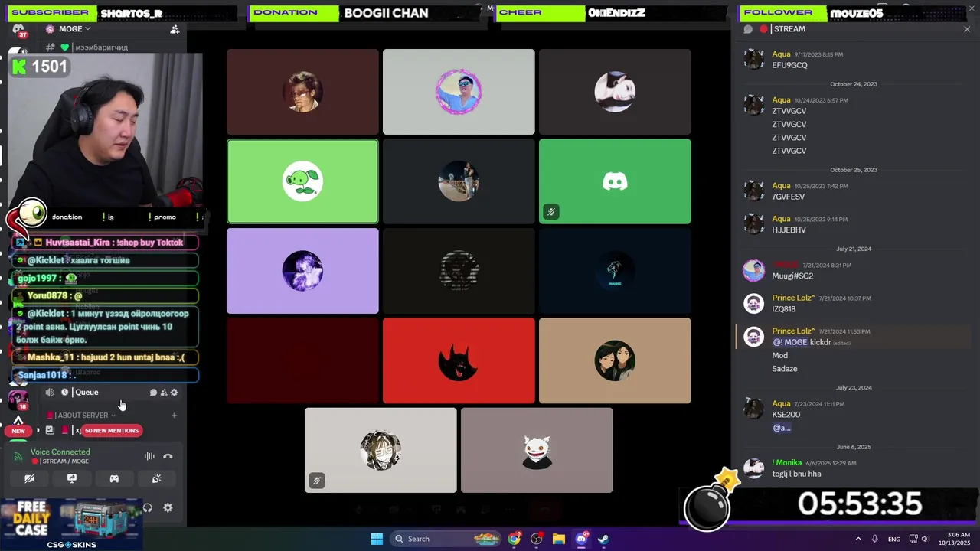Deafen audio with headphones icon
Screen dimensions: 980x551
148,507
